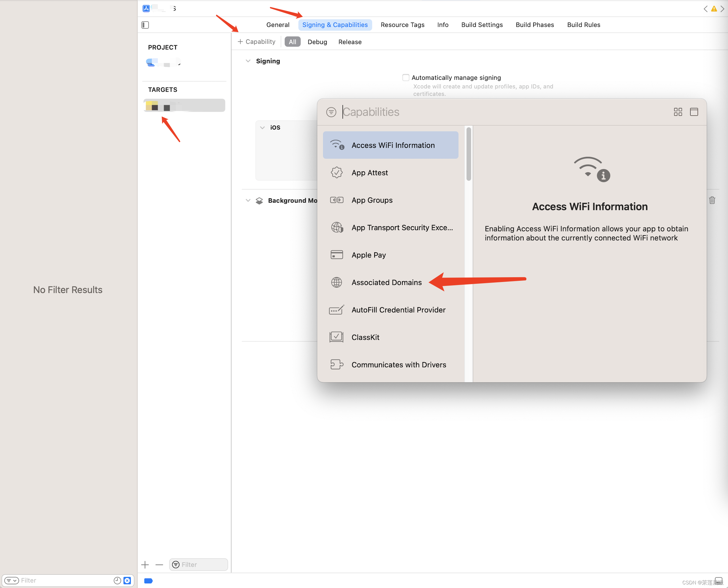Open grid view in Capabilities library

(678, 112)
